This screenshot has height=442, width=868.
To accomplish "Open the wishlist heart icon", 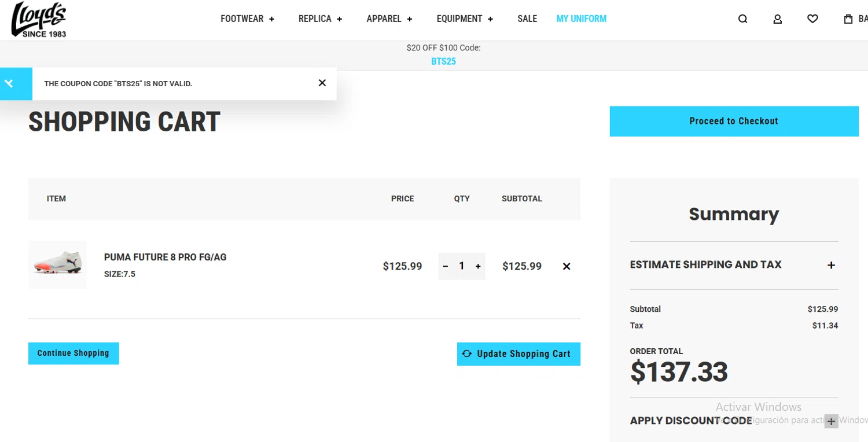I will pos(812,19).
